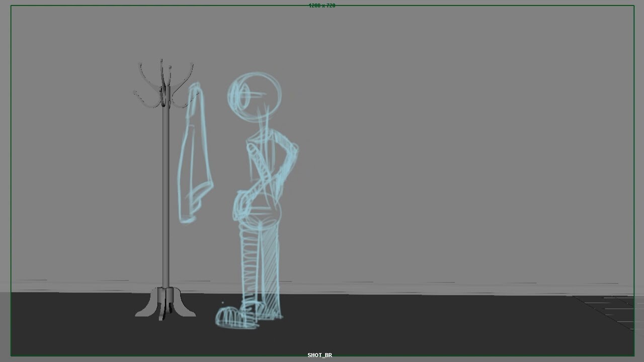644x362 pixels.
Task: Click the dark floor area below the wall
Action: [x=453, y=327]
